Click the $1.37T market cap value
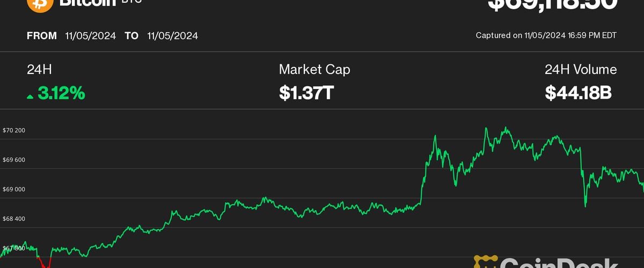Screen dimensions: 644x268 point(306,93)
